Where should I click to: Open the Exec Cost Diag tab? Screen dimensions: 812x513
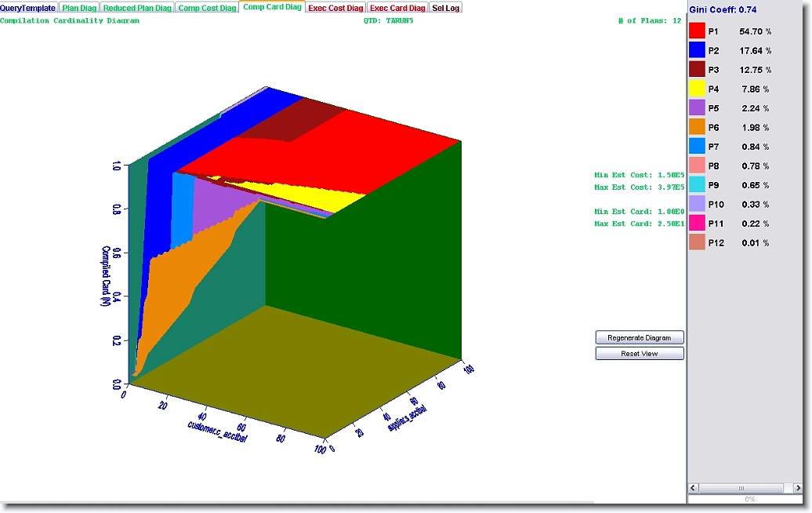click(x=335, y=8)
